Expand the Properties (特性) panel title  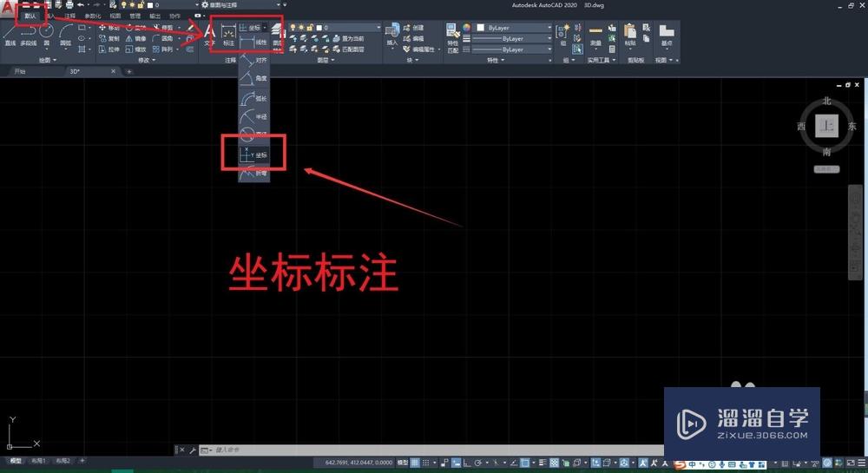click(496, 60)
